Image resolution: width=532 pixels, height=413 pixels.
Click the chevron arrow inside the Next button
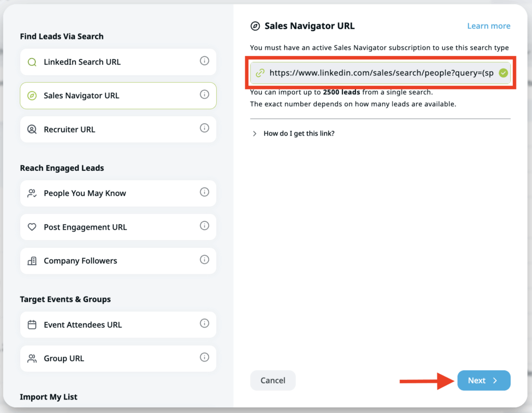pos(495,380)
